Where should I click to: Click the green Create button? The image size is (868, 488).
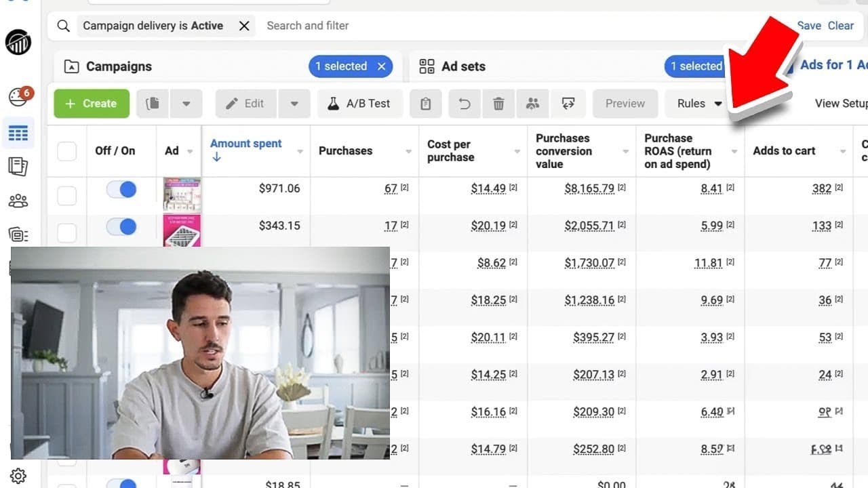click(92, 104)
